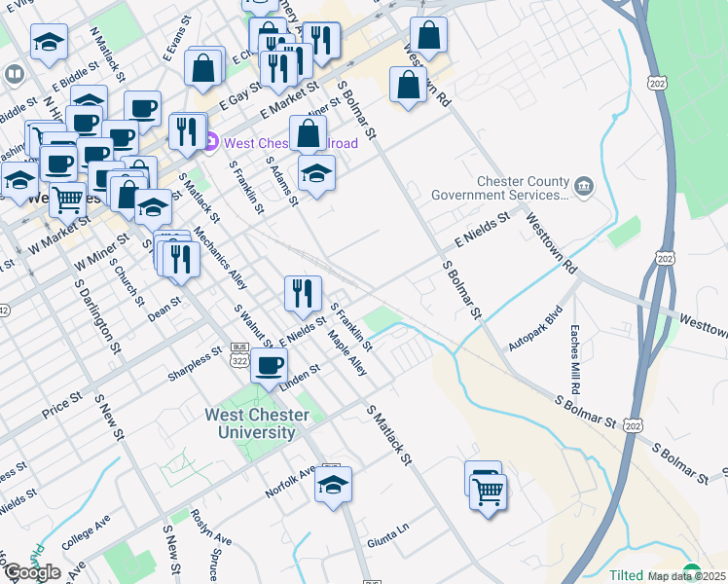Select the Mechanics Alley label
The width and height of the screenshot is (728, 584).
(x=220, y=258)
